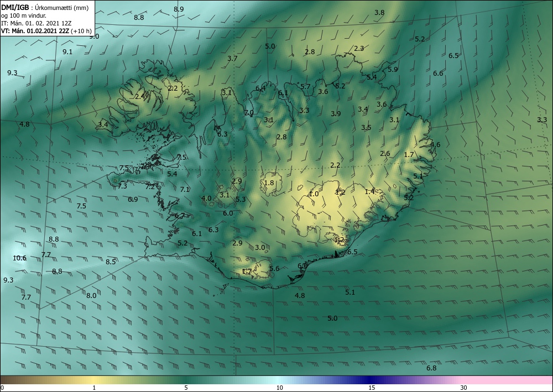Viewport: 553px width, 392px height.
Task: Click the dark navy band of the color bar
Action: [x=371, y=380]
